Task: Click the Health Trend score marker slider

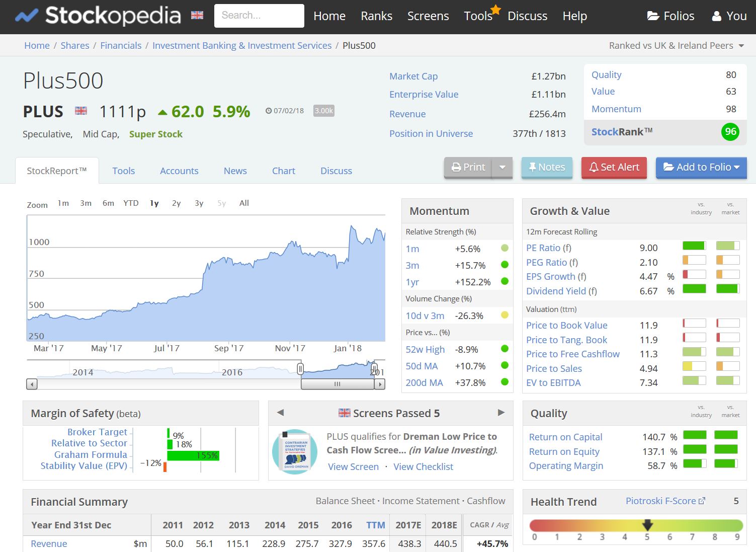Action: (648, 525)
